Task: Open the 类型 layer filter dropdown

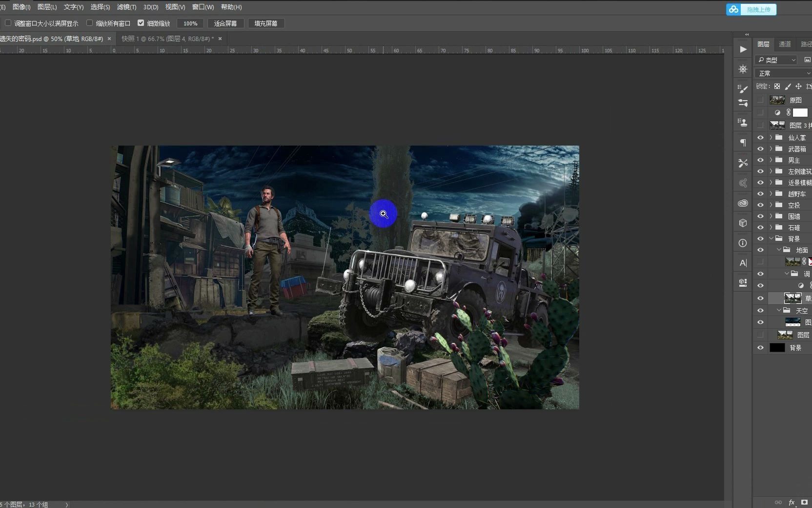Action: tap(776, 60)
